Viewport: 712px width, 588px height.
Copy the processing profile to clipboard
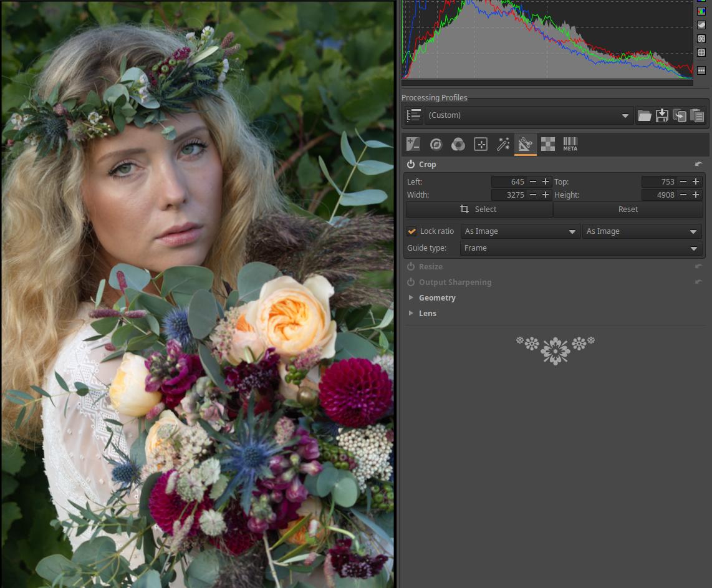pos(679,115)
